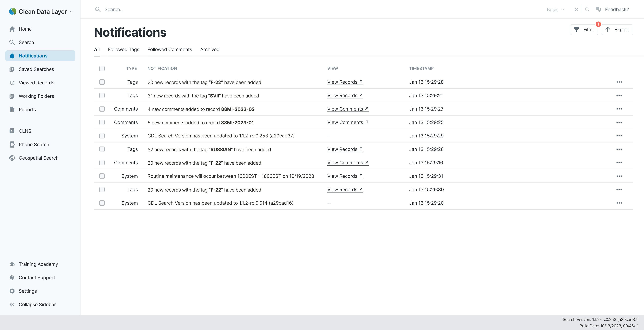Select the Working Folders icon
This screenshot has width=644, height=330.
pos(12,96)
